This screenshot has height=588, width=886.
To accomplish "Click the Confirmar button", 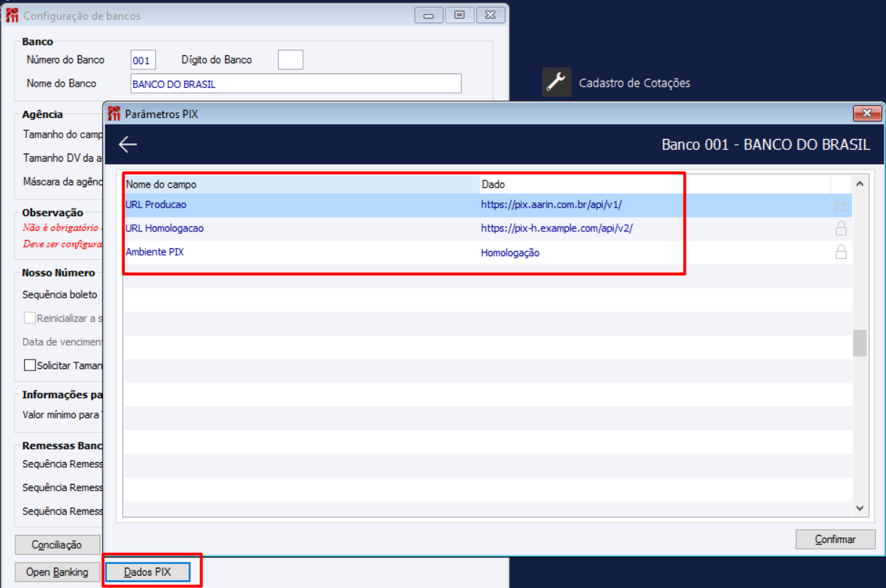I will click(835, 539).
